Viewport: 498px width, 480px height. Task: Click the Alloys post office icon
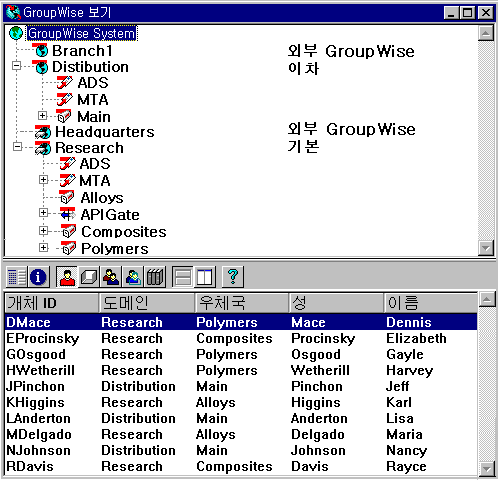click(66, 197)
